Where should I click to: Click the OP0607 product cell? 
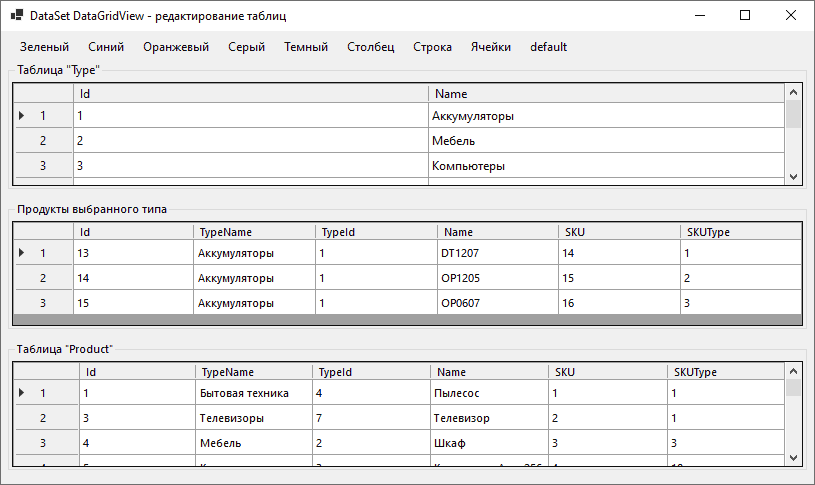tap(498, 303)
